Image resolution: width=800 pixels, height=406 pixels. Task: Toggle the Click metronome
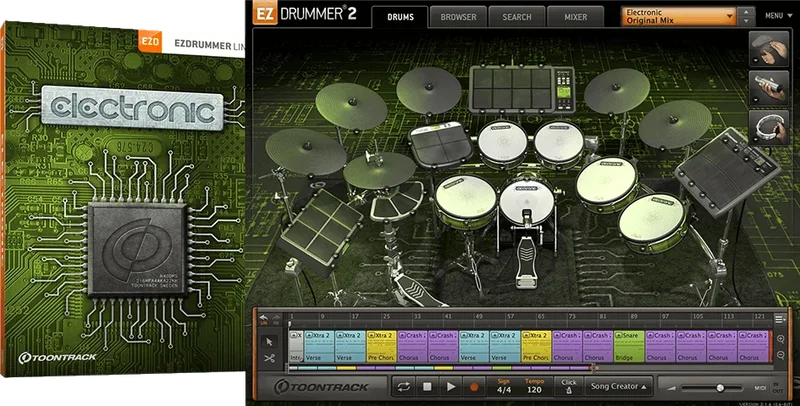[x=569, y=387]
